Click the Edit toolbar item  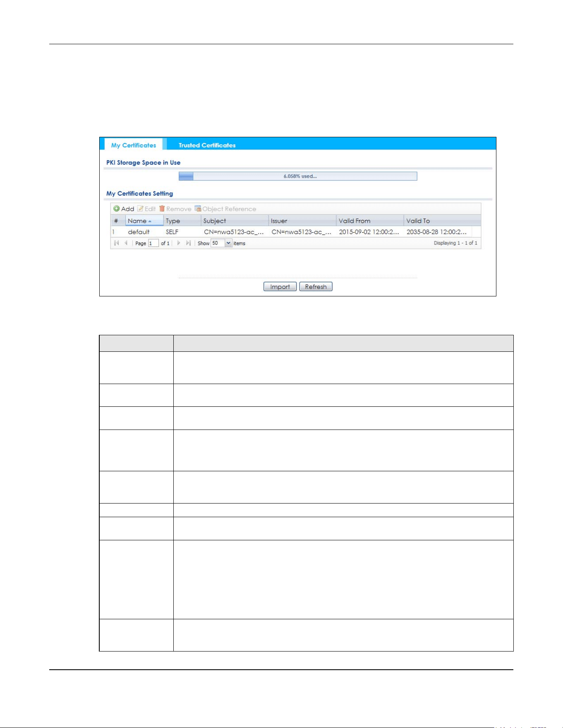click(146, 209)
